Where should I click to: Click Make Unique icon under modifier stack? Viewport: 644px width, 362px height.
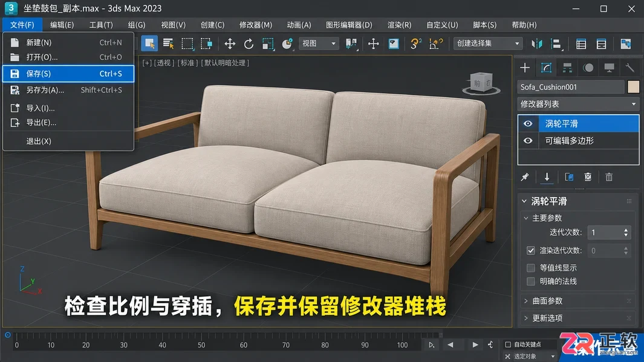coord(569,177)
